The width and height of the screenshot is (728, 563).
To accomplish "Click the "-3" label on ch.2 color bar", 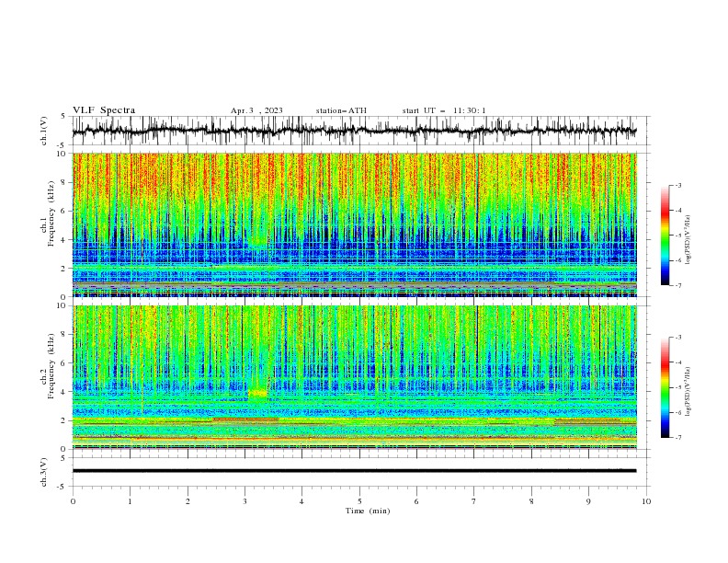I will tap(678, 338).
